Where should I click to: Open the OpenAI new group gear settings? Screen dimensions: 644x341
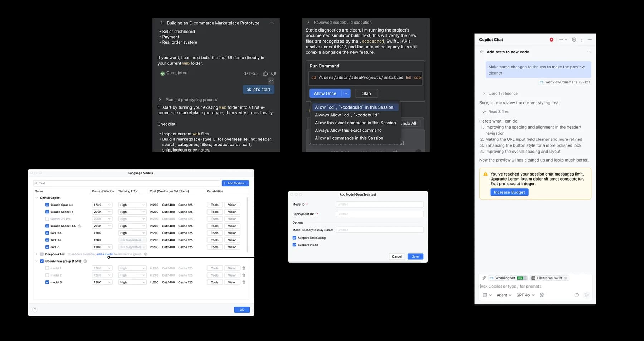[x=85, y=261]
